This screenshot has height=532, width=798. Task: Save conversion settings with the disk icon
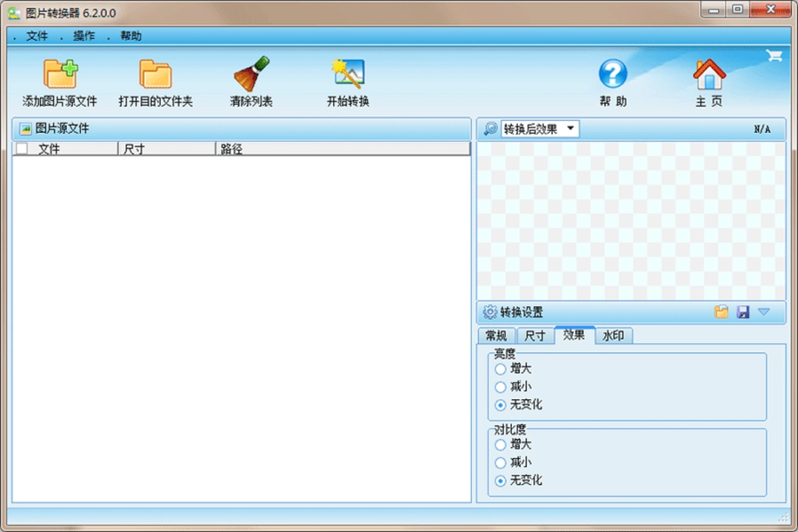(743, 312)
